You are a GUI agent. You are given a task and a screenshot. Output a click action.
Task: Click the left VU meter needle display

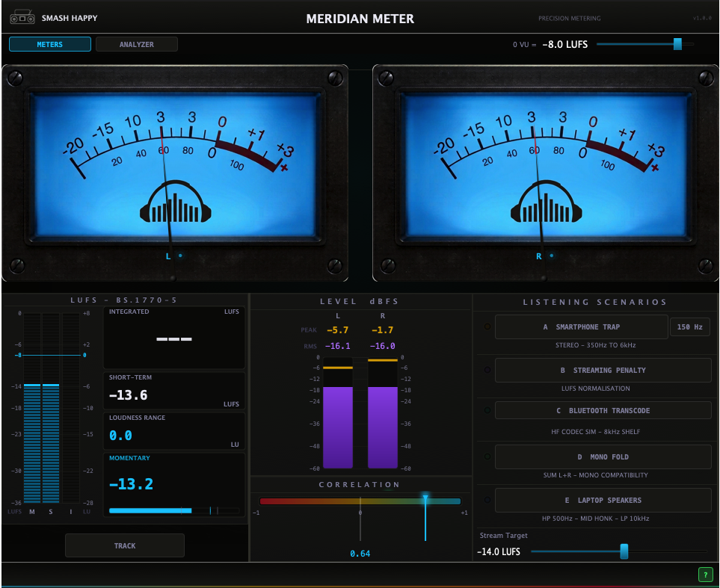(x=175, y=167)
